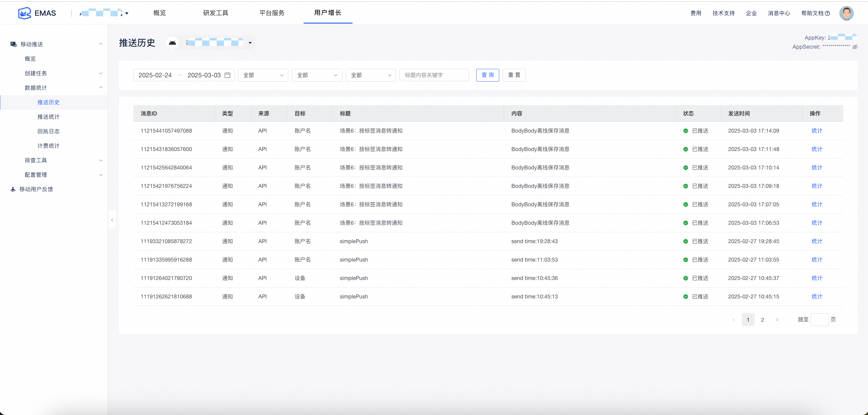Expand the 排查工具 submenu
The width and height of the screenshot is (868, 415).
[x=101, y=160]
